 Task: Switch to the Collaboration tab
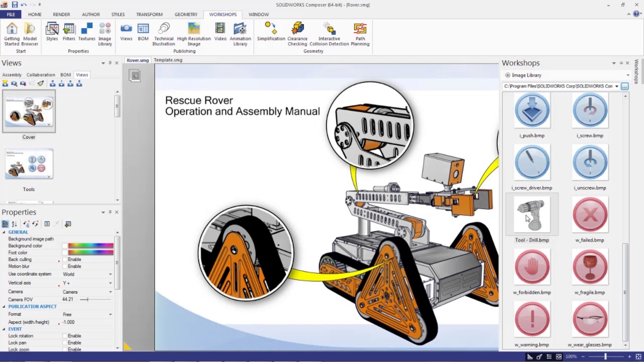pyautogui.click(x=41, y=75)
